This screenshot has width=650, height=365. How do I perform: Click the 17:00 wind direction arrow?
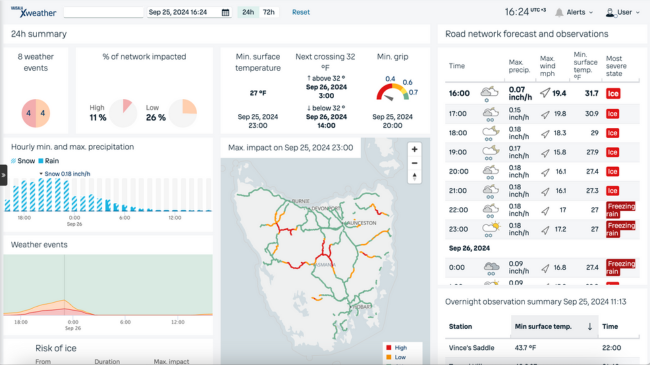545,114
